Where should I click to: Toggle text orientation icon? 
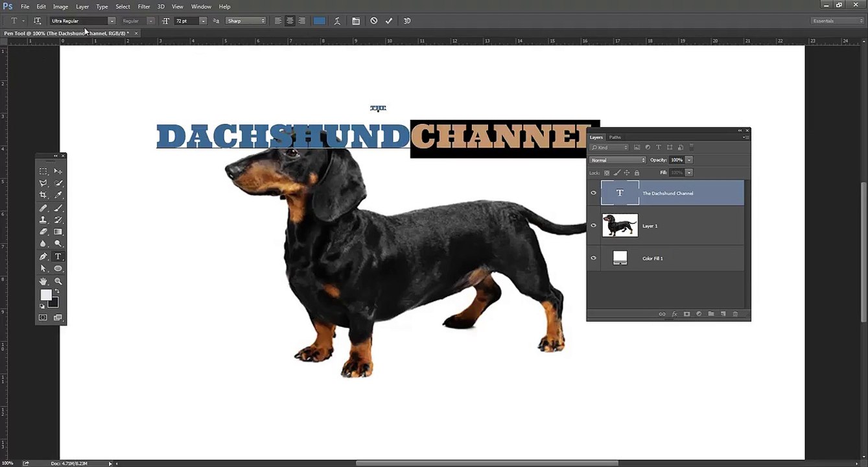[x=38, y=21]
